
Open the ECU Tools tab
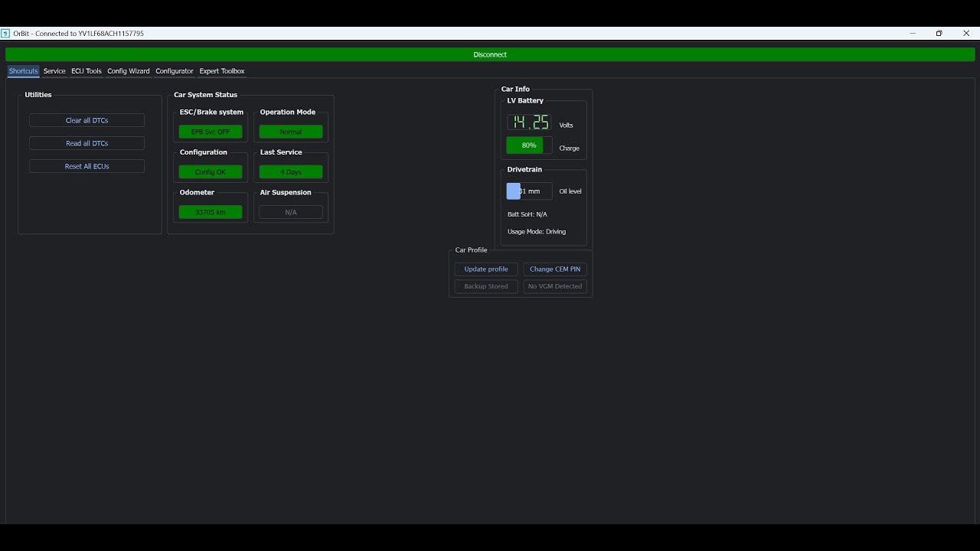click(87, 71)
